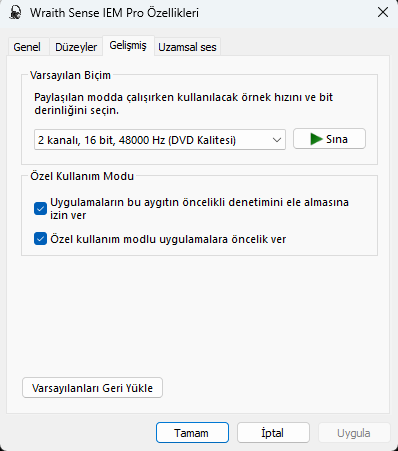
Task: Switch to the Düzeyler tab
Action: click(x=76, y=47)
